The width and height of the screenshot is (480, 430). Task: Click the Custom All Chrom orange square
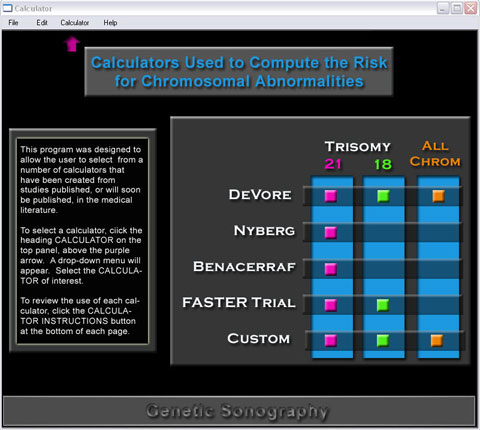437,341
